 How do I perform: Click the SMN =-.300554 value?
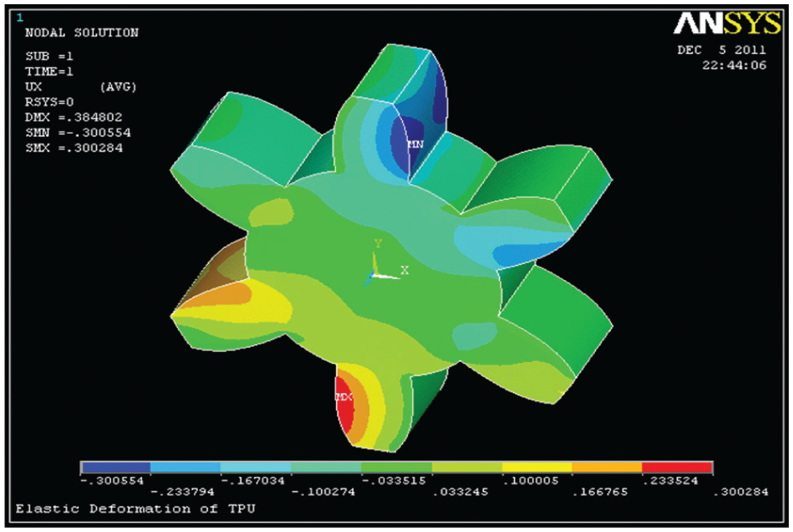coord(79,133)
